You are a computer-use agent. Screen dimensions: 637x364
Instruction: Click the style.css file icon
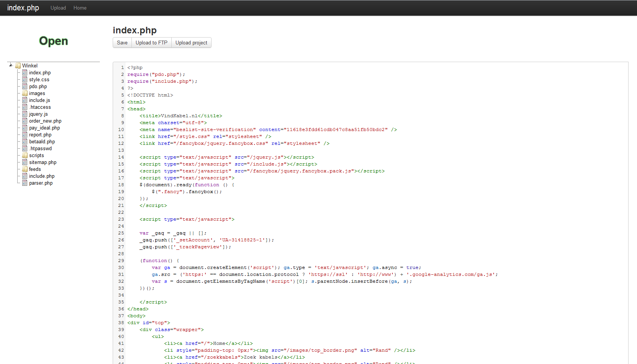point(25,79)
